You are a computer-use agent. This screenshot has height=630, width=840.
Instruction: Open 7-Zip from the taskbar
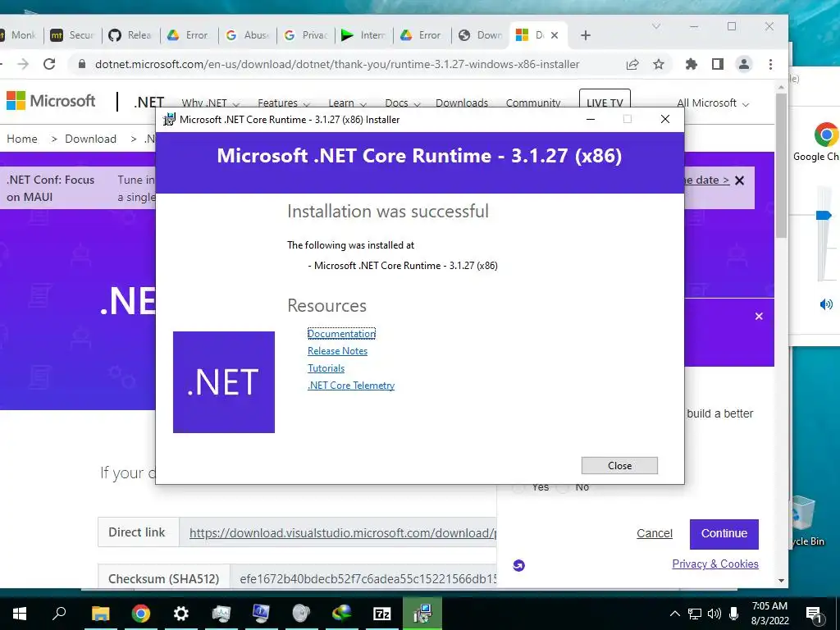pyautogui.click(x=382, y=614)
